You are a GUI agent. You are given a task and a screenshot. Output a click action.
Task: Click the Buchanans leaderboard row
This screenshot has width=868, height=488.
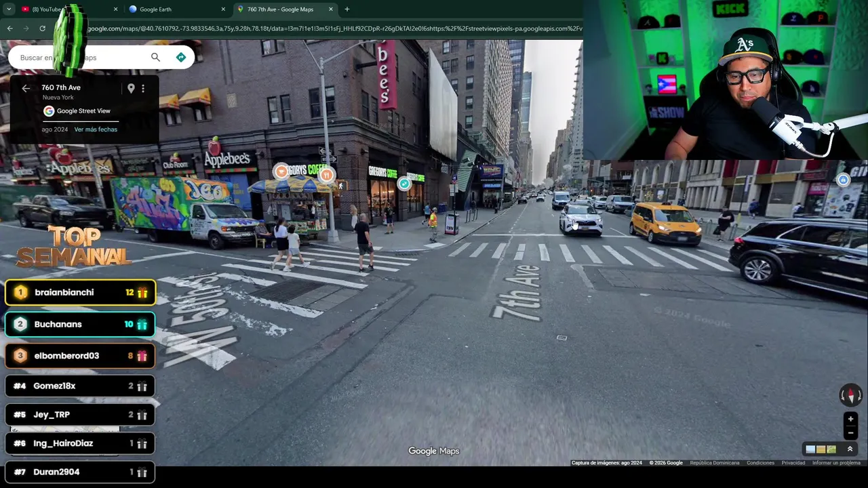pos(80,325)
